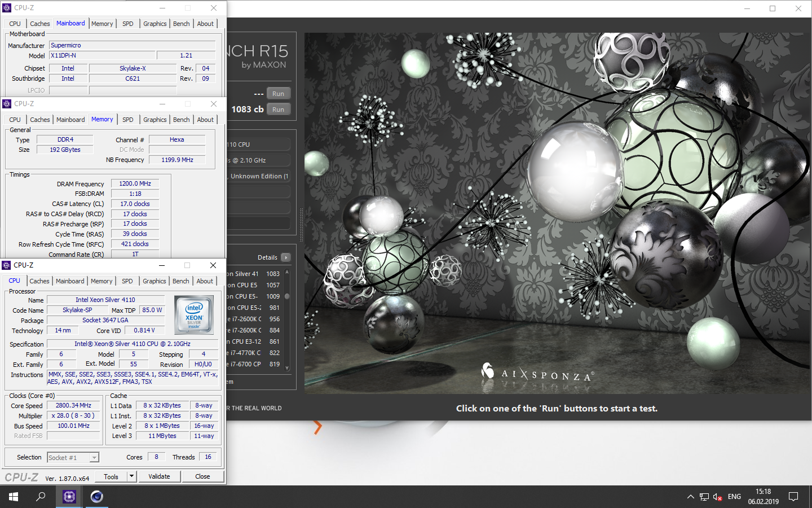Click the Name field Intel Xeon Silver 4110
Image resolution: width=812 pixels, height=508 pixels.
point(105,300)
